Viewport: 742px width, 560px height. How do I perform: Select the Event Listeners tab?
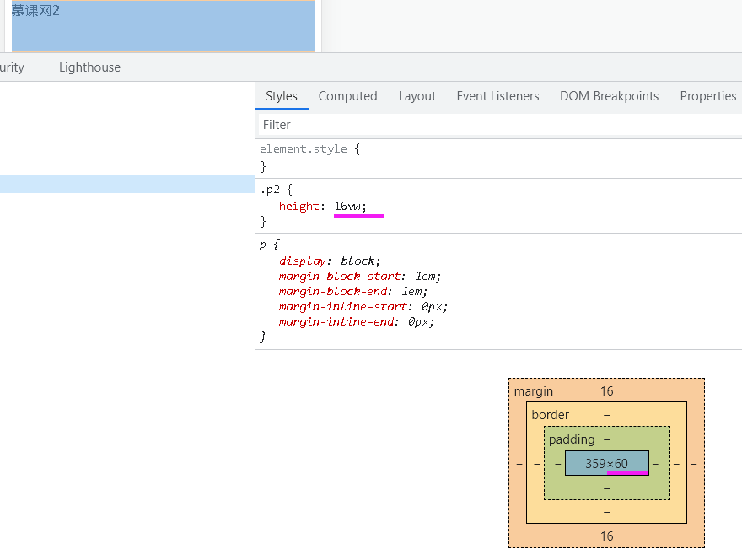(497, 96)
